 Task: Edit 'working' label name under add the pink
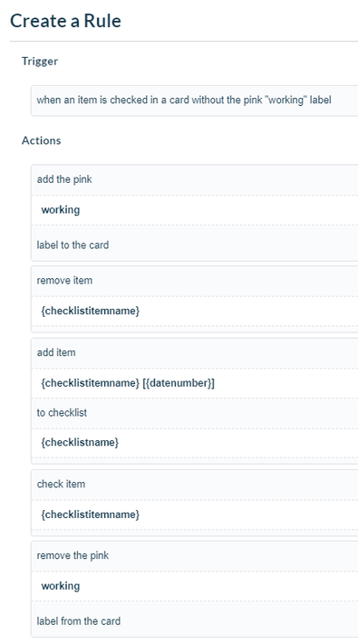coord(195,210)
